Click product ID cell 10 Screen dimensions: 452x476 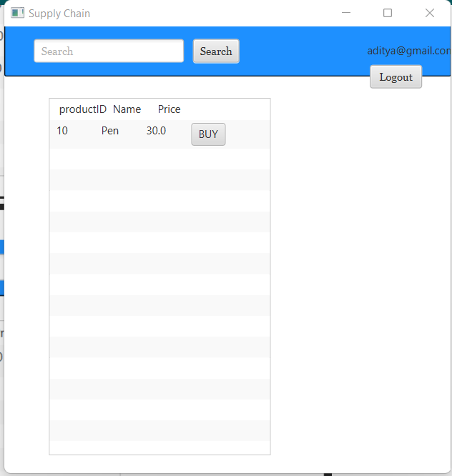point(62,131)
